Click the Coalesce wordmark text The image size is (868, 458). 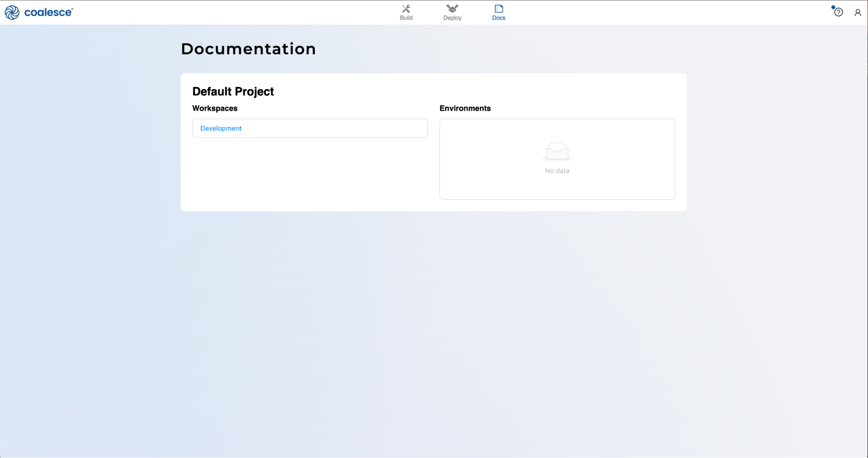tap(48, 12)
